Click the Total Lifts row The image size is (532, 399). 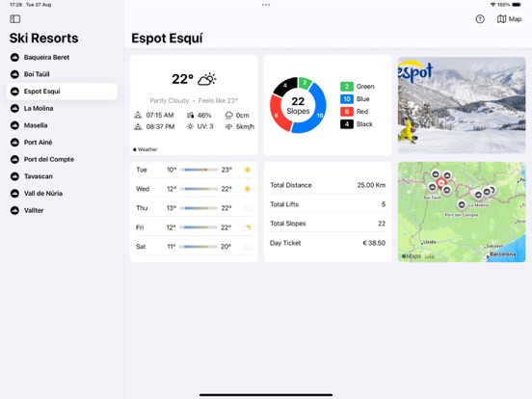coord(328,204)
